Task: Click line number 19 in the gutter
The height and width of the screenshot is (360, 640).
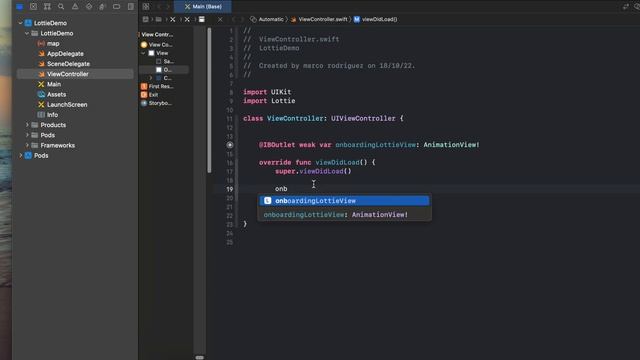Action: click(230, 189)
